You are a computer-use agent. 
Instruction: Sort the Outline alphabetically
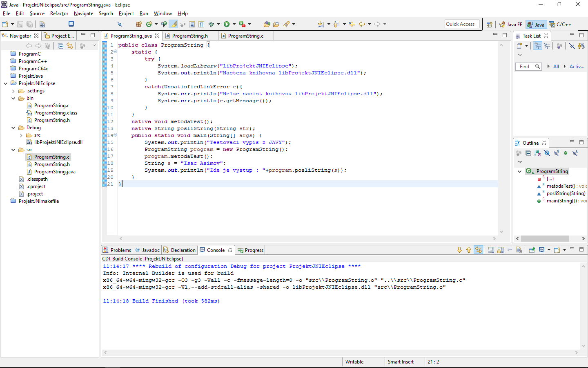pos(537,153)
